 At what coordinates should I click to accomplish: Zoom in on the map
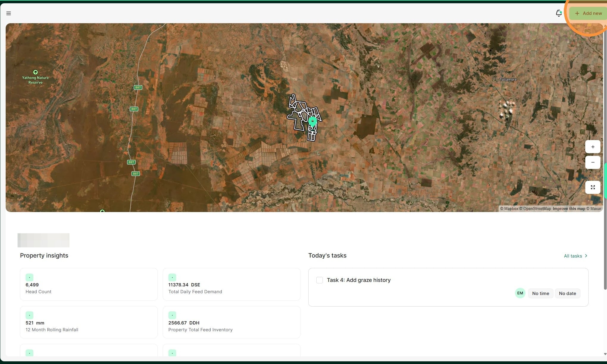pyautogui.click(x=592, y=147)
